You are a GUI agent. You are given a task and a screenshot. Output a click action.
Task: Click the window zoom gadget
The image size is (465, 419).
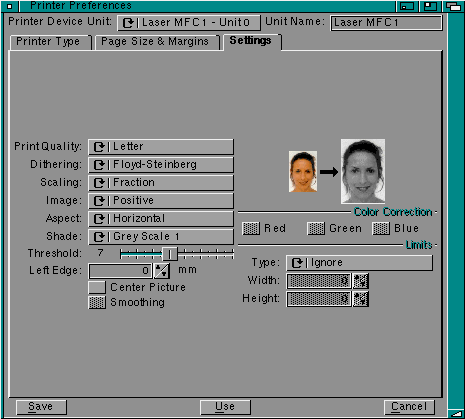430,6
